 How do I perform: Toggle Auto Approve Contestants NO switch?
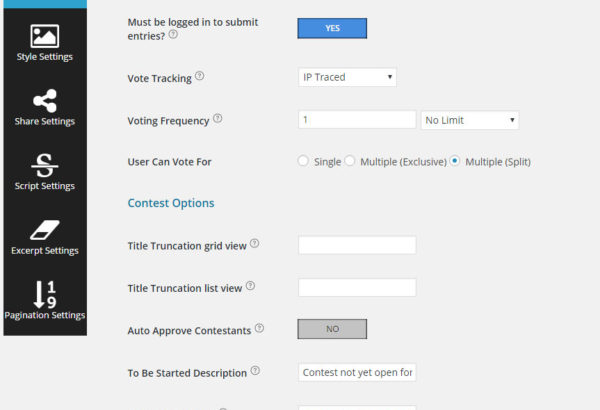332,329
